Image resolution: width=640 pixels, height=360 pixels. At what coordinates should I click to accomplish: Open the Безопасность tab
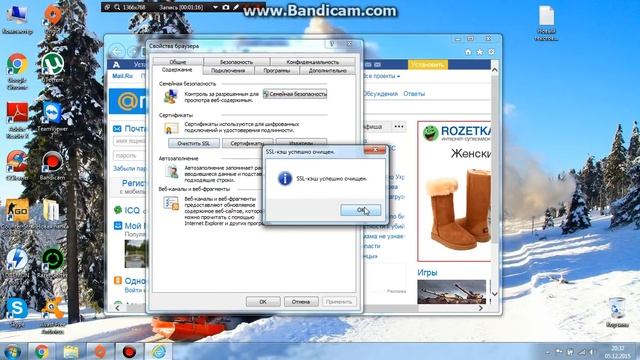236,62
